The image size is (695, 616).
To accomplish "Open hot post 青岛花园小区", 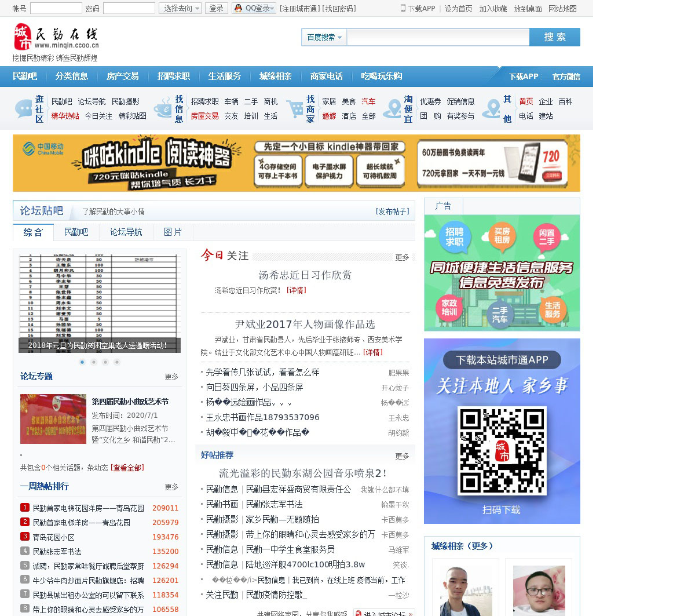I will [x=53, y=537].
